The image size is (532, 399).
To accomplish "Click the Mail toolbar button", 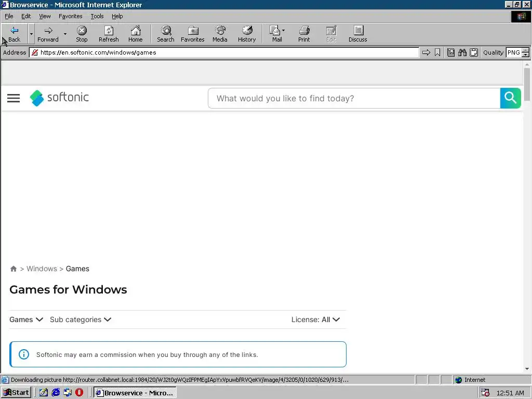I will 277,34.
